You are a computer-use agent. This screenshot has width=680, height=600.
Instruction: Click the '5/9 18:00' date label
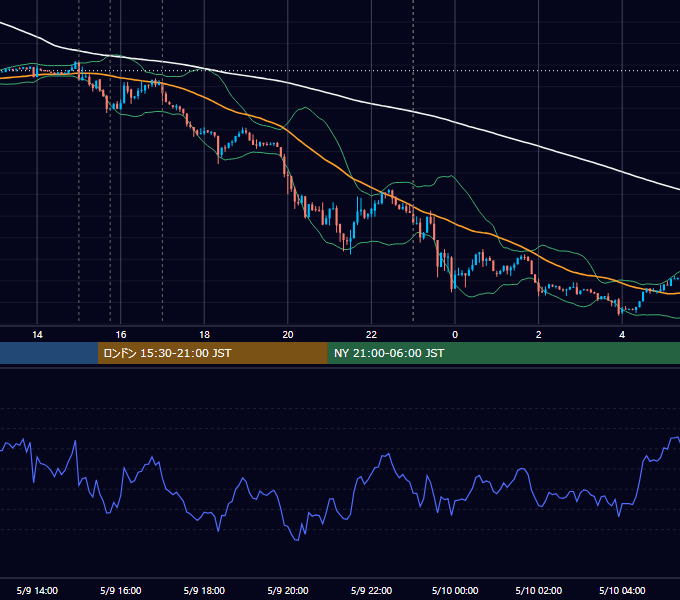click(x=204, y=590)
